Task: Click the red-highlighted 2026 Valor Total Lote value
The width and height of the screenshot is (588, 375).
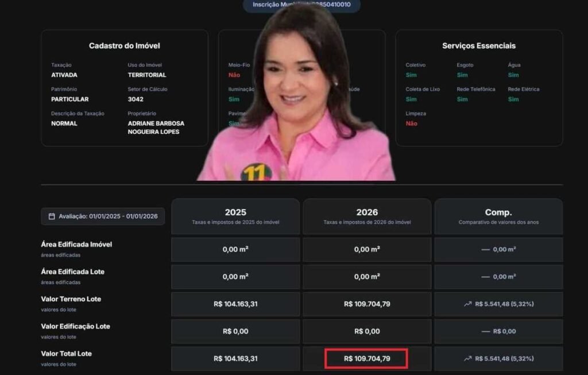Action: (x=366, y=359)
